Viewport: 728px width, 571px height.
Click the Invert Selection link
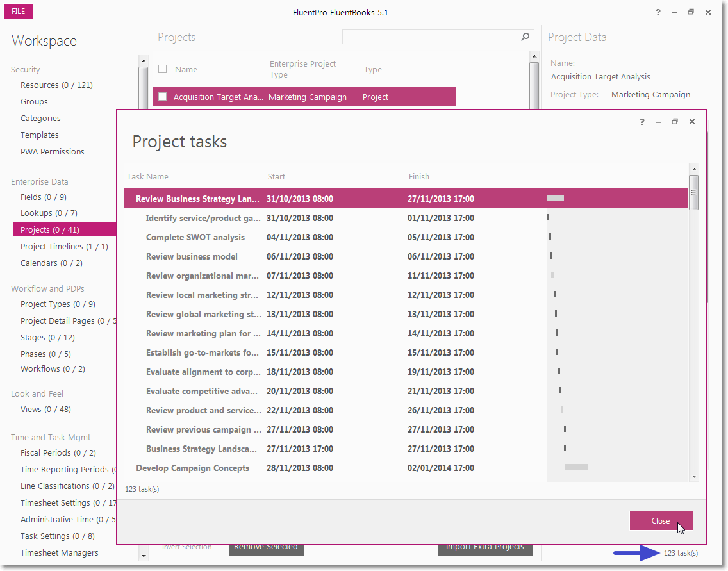coord(186,547)
